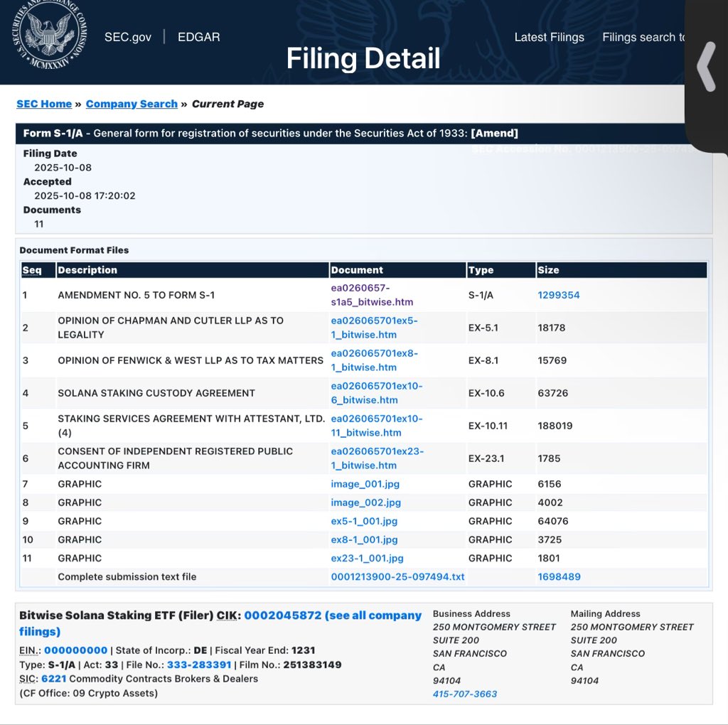Screen dimensions: 728x725
Task: Click size value 188019
Action: click(x=555, y=426)
